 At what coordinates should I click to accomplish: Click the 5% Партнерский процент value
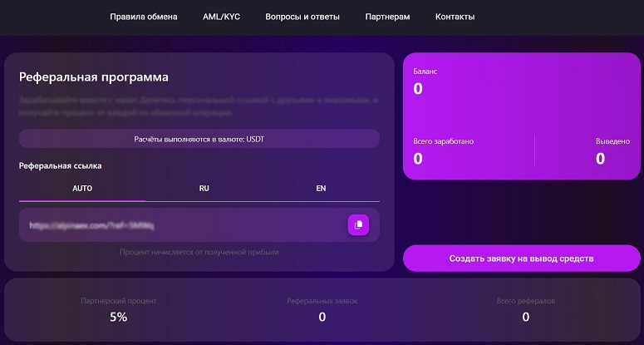[x=118, y=317]
